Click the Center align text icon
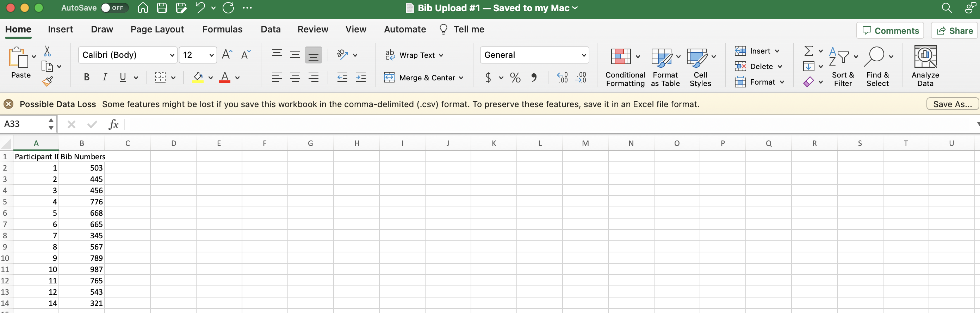Viewport: 980px width, 313px height. 295,78
